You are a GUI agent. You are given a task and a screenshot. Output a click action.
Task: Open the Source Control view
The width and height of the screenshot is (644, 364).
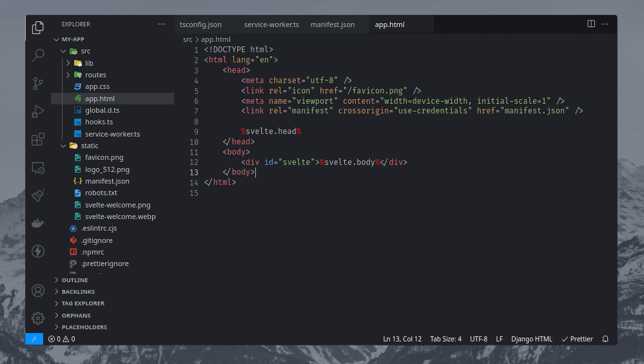[x=38, y=83]
